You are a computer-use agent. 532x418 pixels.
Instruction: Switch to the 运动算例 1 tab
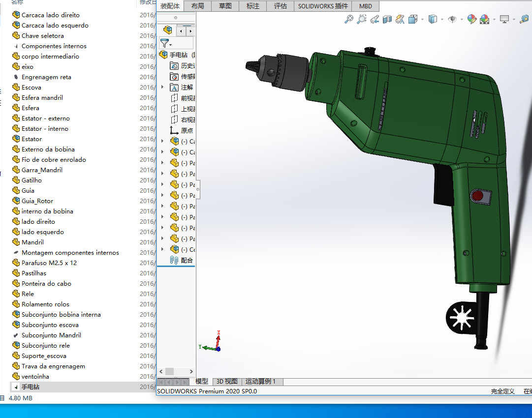point(260,382)
